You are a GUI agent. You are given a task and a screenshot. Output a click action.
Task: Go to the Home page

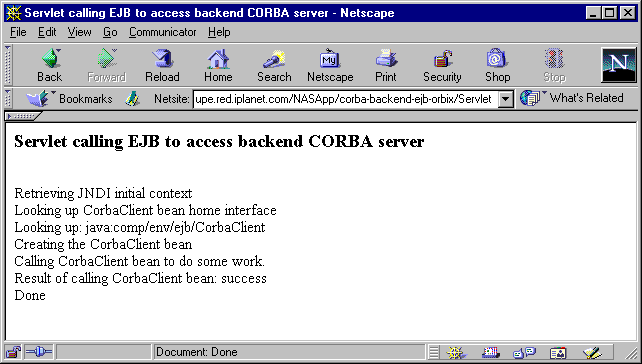pos(218,66)
